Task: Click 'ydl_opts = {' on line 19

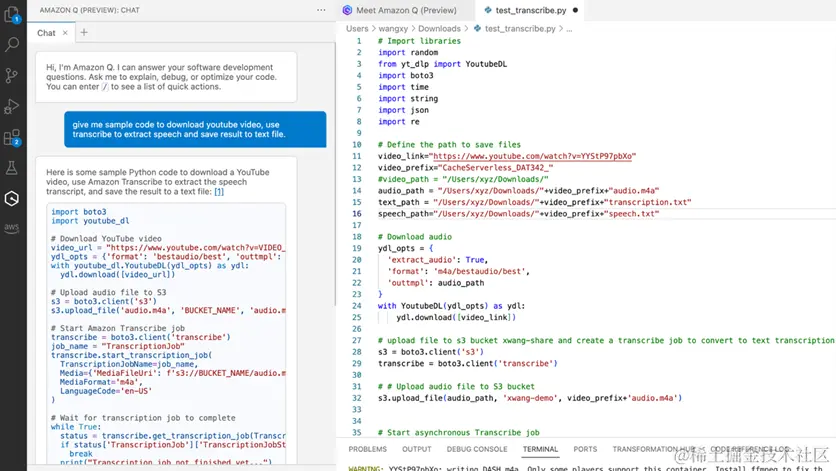Action: point(405,249)
